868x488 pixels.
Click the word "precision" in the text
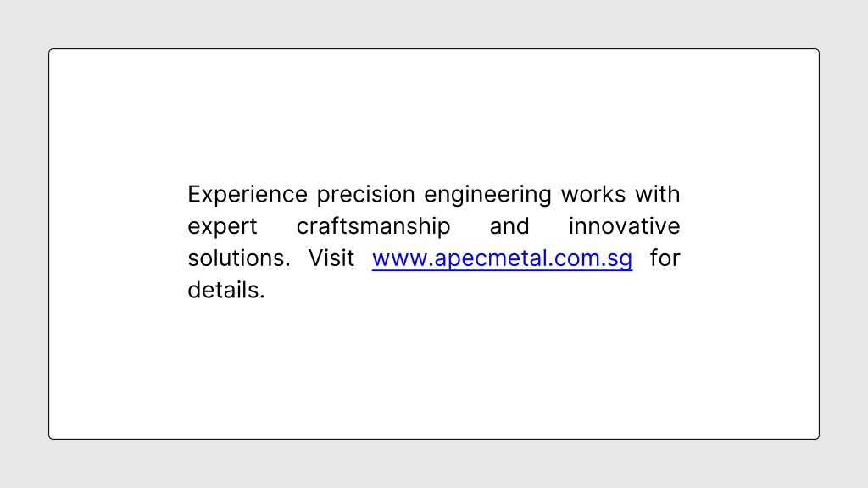point(365,195)
